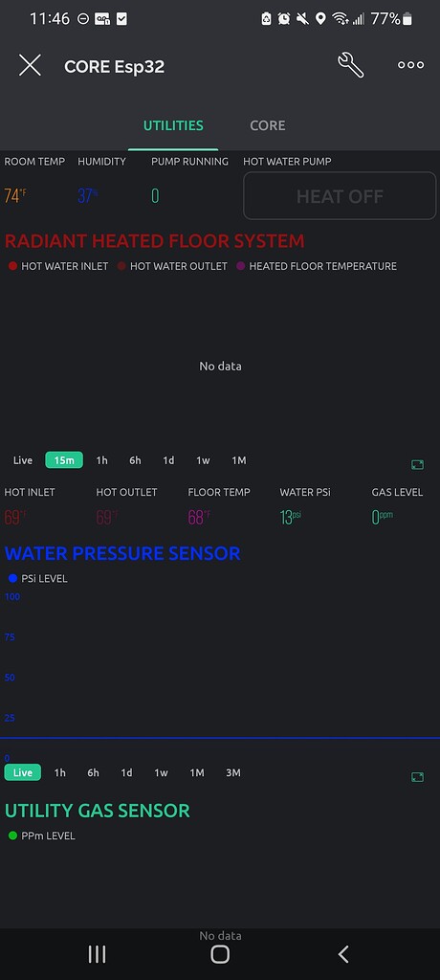Tap the WATER PSi value readout
The width and height of the screenshot is (440, 980).
(291, 517)
